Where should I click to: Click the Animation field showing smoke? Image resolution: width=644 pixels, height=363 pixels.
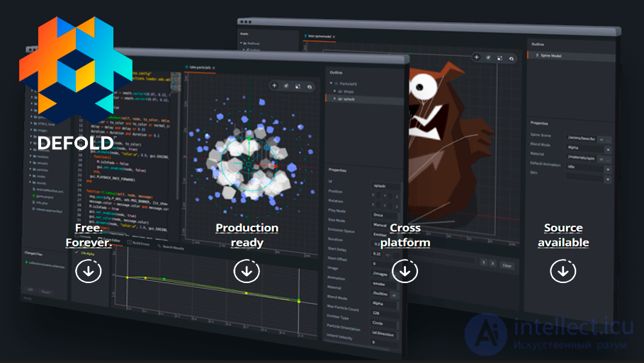point(385,284)
